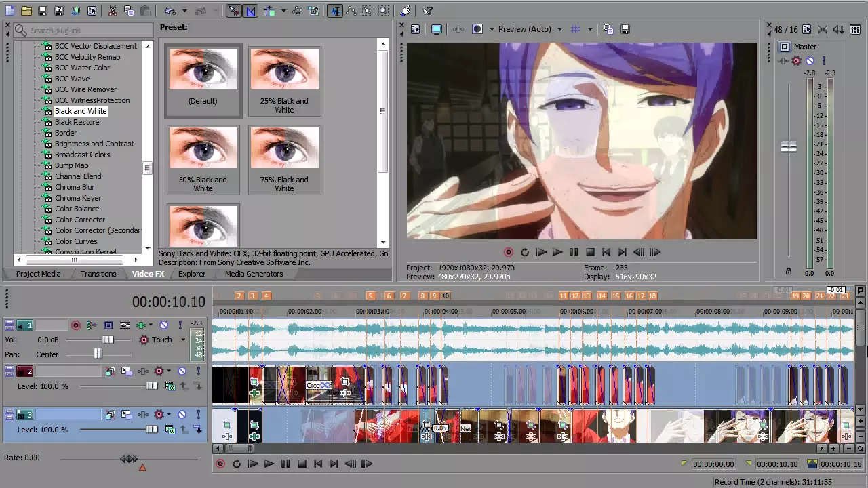Toggle Enable Snapping button in main toolbar
868x488 pixels.
[234, 11]
